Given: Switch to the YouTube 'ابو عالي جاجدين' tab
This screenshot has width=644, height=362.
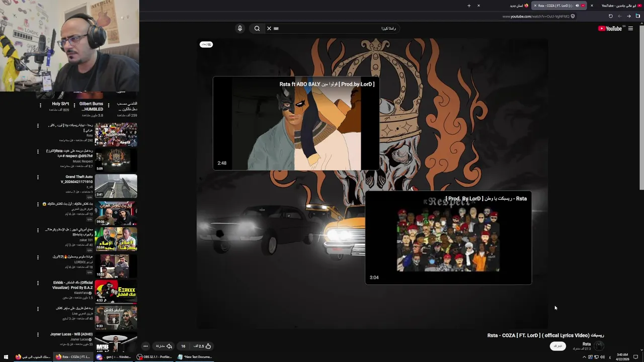Looking at the screenshot, I should [x=619, y=6].
